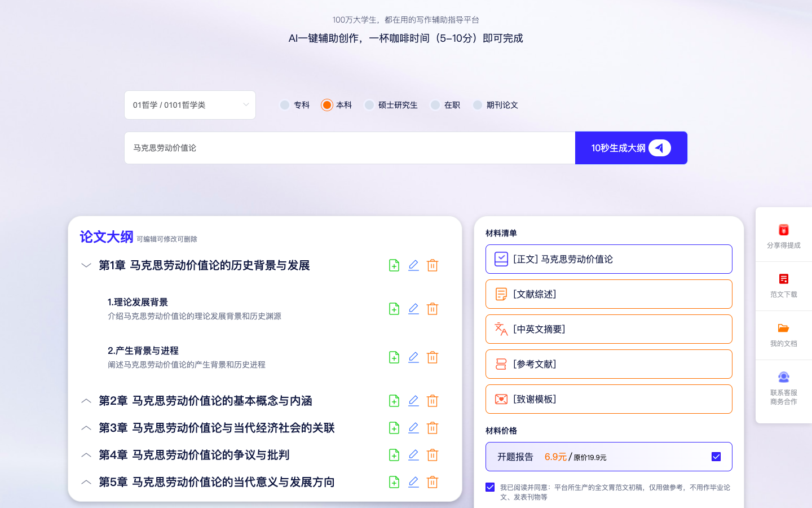812x508 pixels.
Task: Edit the 产生背景与进程 subsection
Action: (413, 357)
